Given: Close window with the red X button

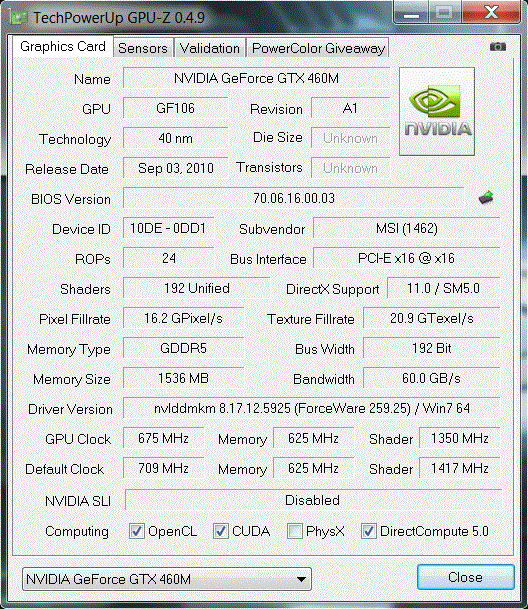Looking at the screenshot, I should (491, 12).
